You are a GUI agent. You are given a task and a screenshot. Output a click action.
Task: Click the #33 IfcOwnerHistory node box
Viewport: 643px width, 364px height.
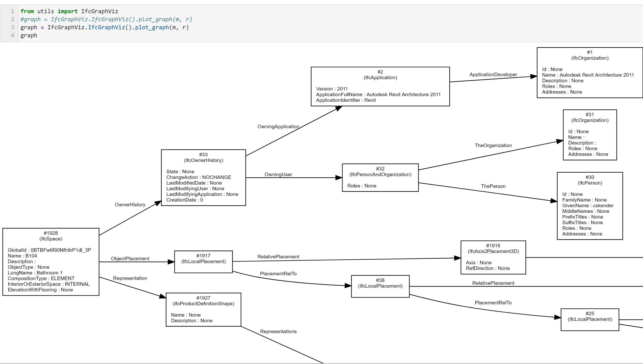[x=203, y=178]
